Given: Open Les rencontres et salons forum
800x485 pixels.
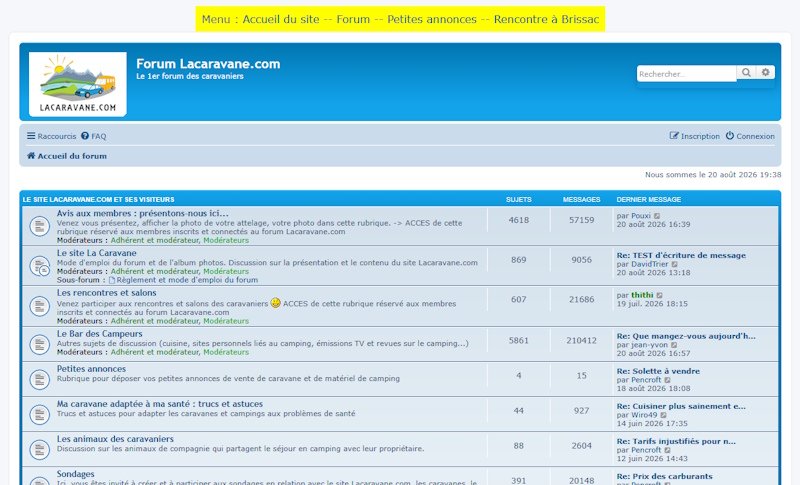Looking at the screenshot, I should (x=107, y=293).
